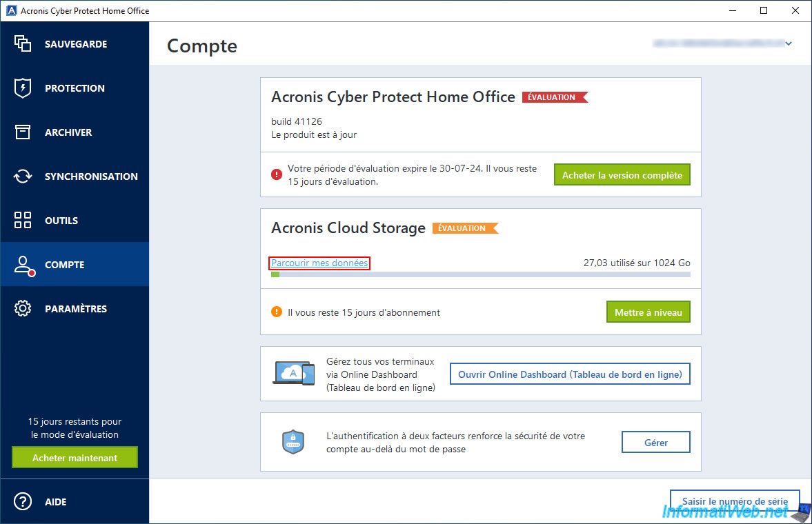This screenshot has width=812, height=524.
Task: Open the Paramètres gear icon
Action: (x=23, y=309)
